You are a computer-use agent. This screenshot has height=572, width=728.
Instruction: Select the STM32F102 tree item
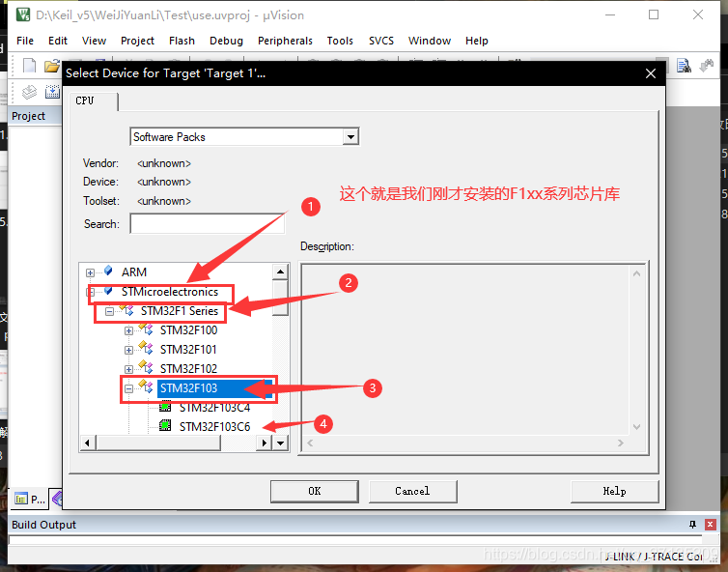point(188,368)
